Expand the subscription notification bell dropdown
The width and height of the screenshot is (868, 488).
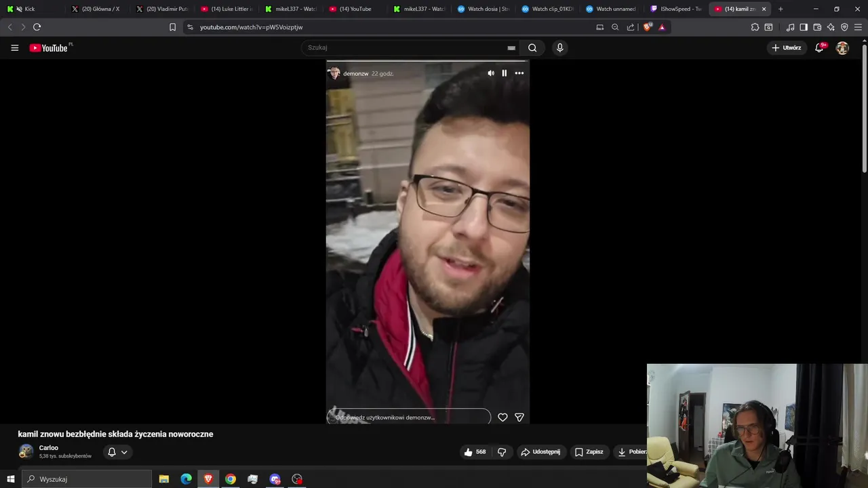click(117, 452)
